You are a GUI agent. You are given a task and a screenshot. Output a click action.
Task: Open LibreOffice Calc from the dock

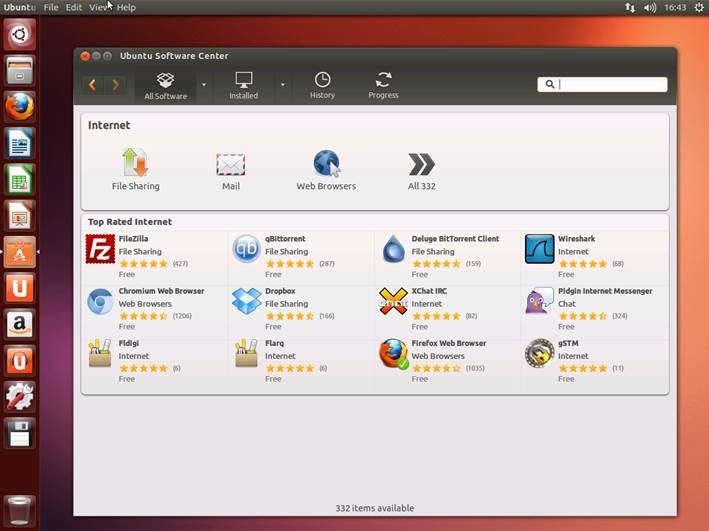(19, 179)
